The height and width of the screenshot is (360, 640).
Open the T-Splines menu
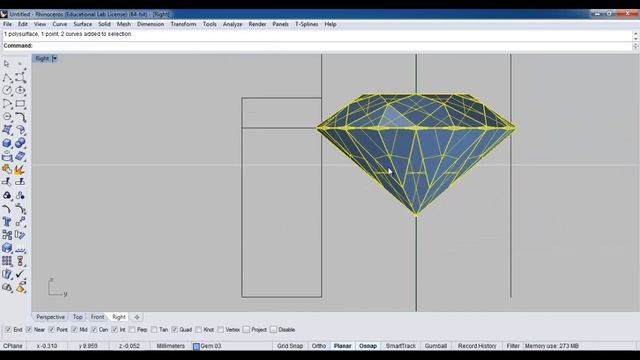(307, 24)
